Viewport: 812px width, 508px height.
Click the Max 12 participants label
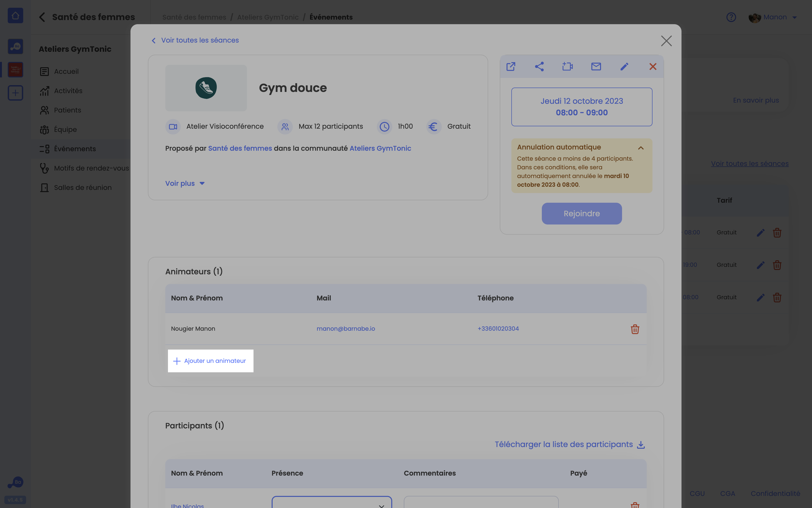[x=331, y=126]
